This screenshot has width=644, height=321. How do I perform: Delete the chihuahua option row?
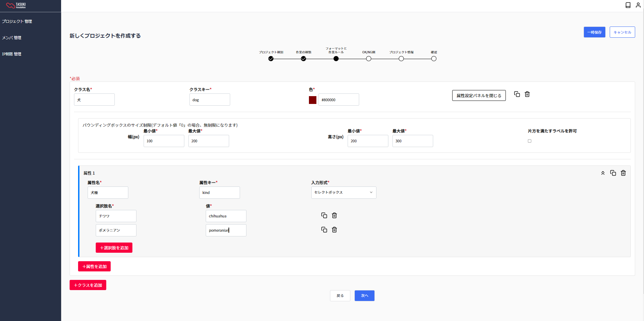(x=334, y=215)
